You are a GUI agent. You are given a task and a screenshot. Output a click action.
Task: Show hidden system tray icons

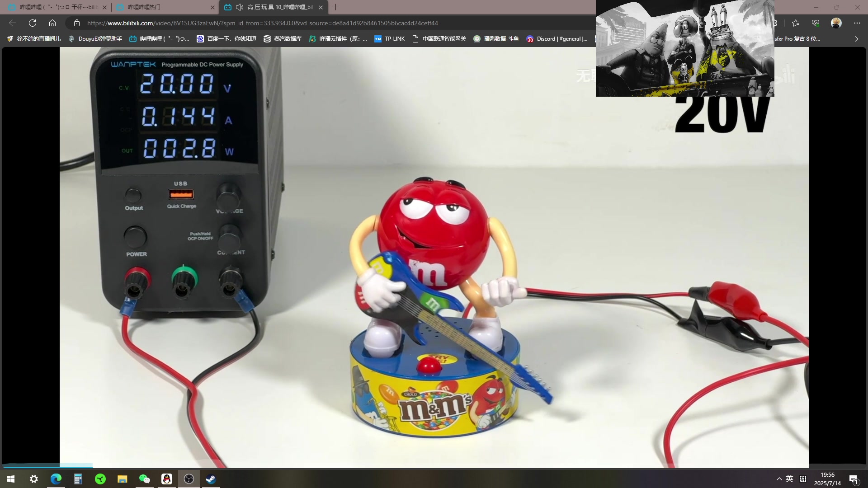(779, 479)
